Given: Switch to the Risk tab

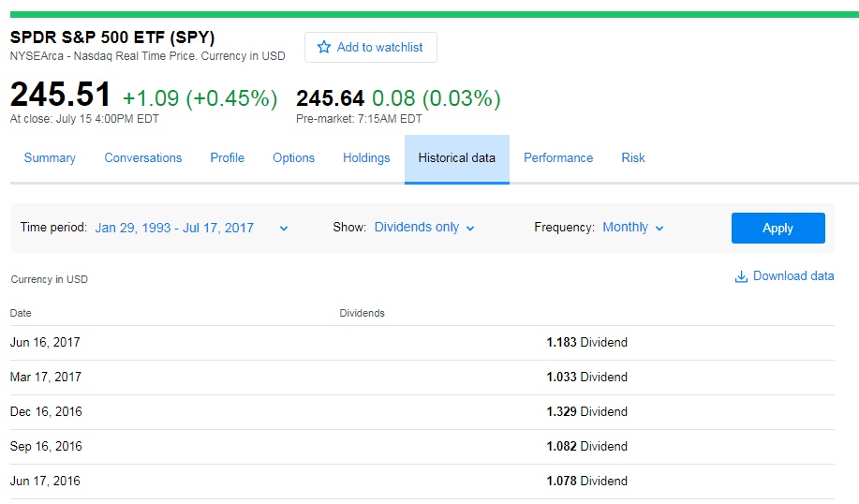Looking at the screenshot, I should (633, 158).
